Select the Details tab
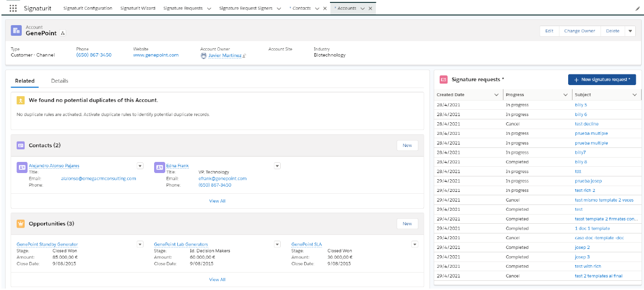The image size is (644, 290). click(59, 81)
